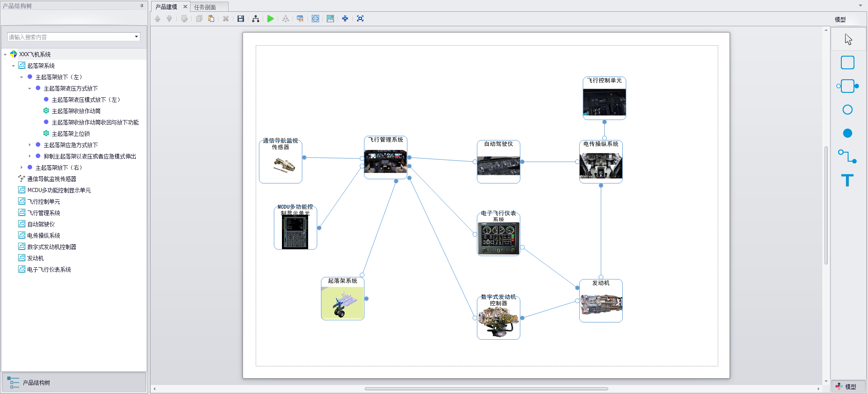Select the connector line tool

847,156
